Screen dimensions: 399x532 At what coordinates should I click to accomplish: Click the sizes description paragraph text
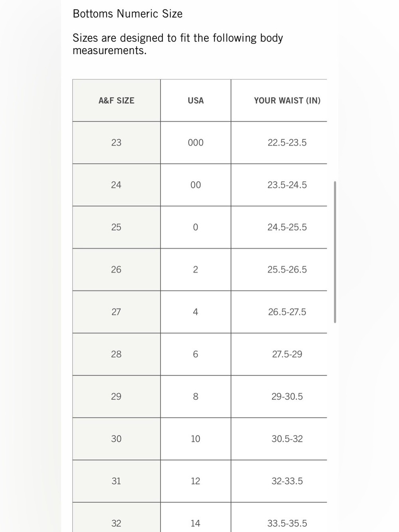click(178, 44)
